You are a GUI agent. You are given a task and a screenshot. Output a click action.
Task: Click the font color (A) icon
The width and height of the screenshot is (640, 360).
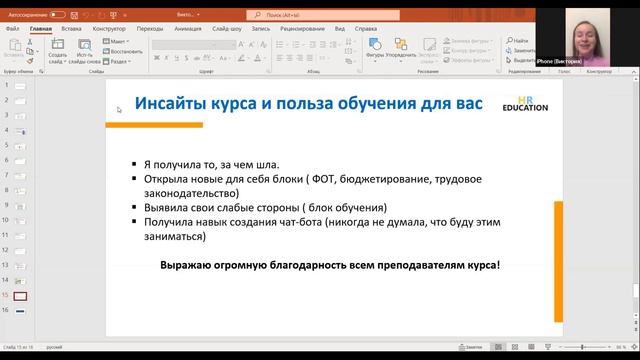pyautogui.click(x=258, y=58)
